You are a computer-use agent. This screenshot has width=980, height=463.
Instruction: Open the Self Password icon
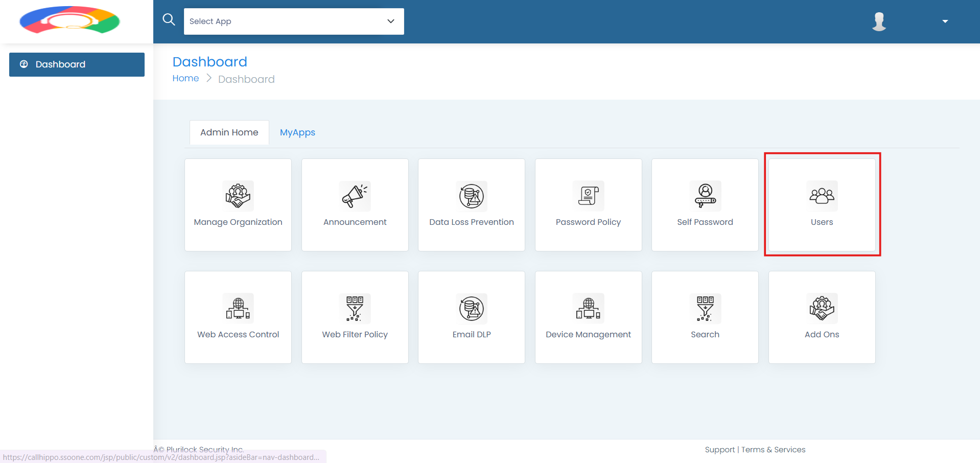coord(705,196)
